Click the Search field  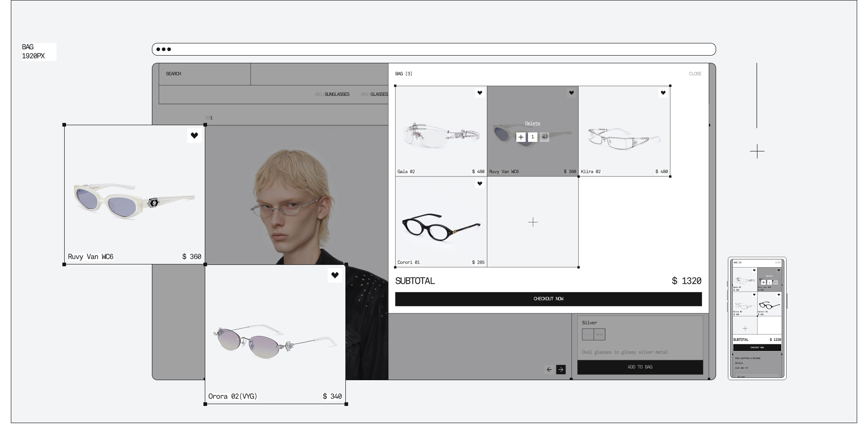pos(204,74)
